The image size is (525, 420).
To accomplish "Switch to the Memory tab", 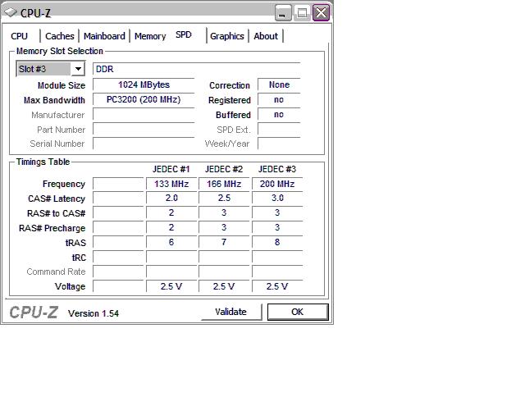I will click(x=150, y=36).
